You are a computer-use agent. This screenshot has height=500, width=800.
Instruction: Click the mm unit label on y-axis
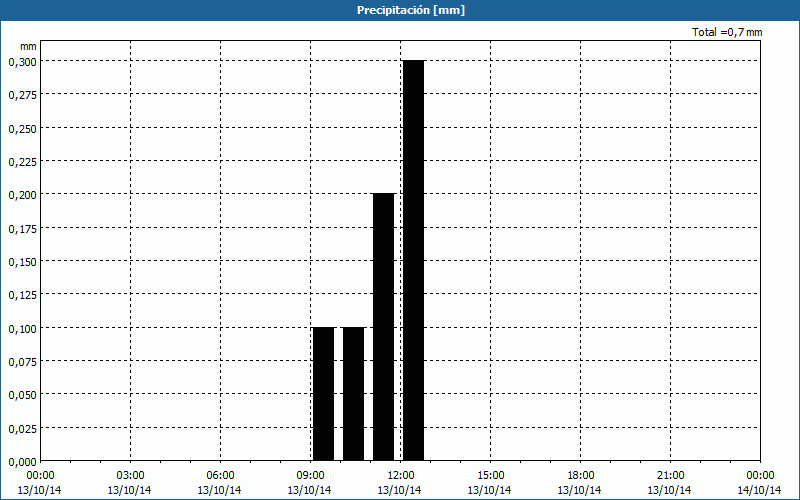point(28,46)
